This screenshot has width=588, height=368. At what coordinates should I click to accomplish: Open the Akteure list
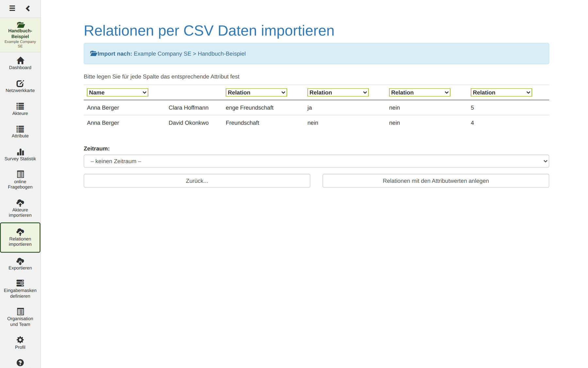20,109
